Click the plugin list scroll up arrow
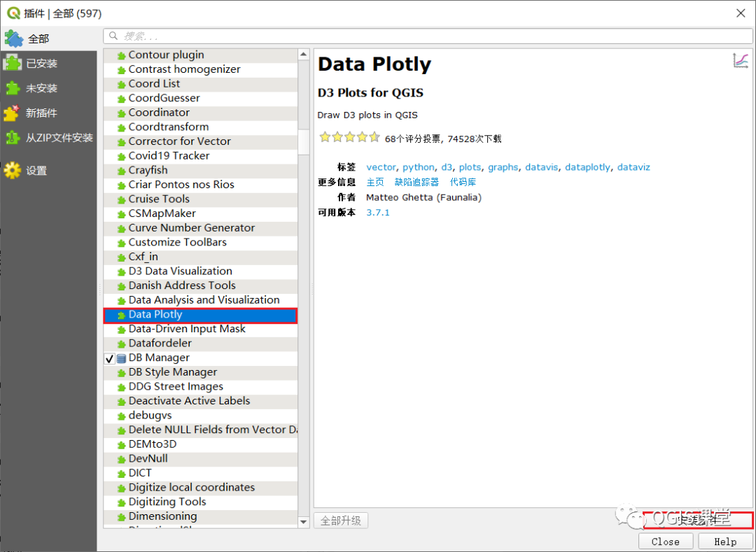This screenshot has width=756, height=552. [303, 55]
